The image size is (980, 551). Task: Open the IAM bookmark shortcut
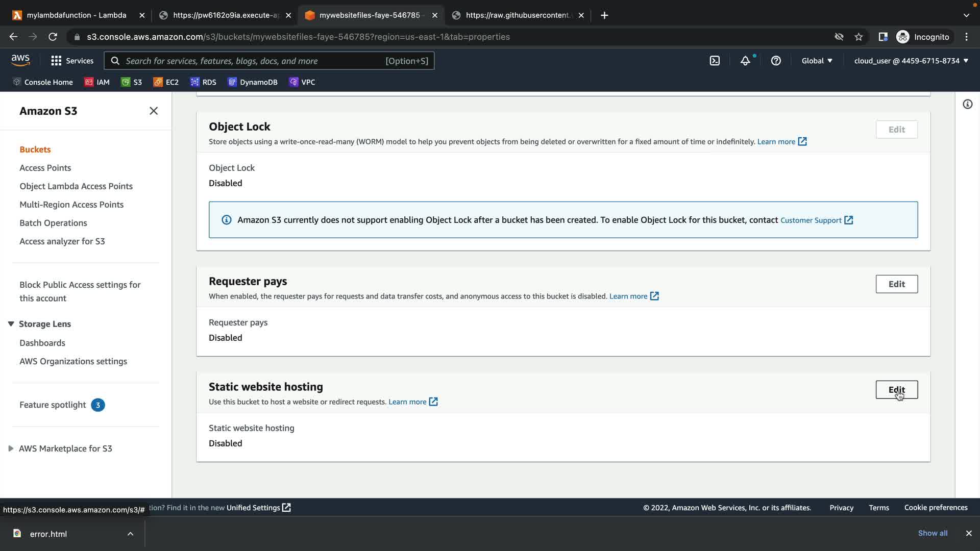pyautogui.click(x=97, y=82)
